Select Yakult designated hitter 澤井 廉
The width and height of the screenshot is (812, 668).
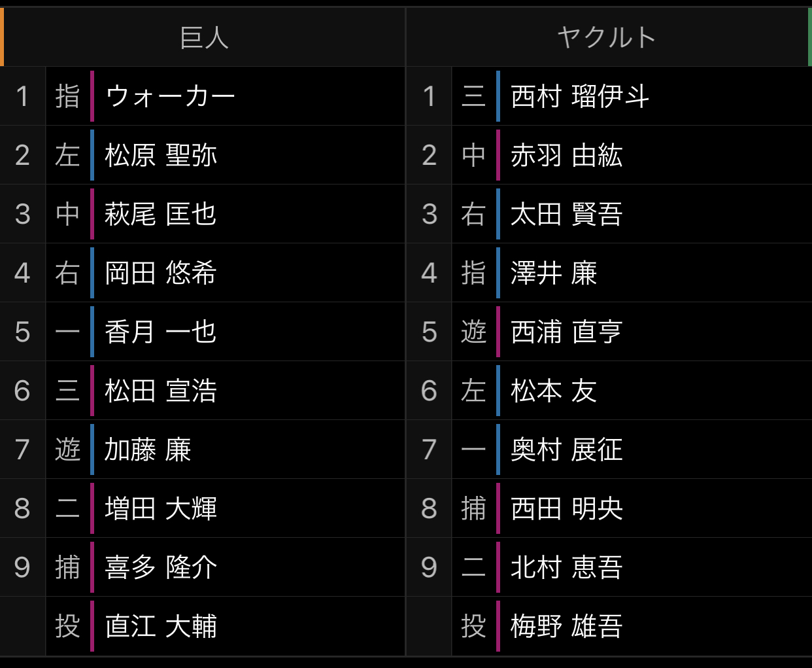pos(609,273)
